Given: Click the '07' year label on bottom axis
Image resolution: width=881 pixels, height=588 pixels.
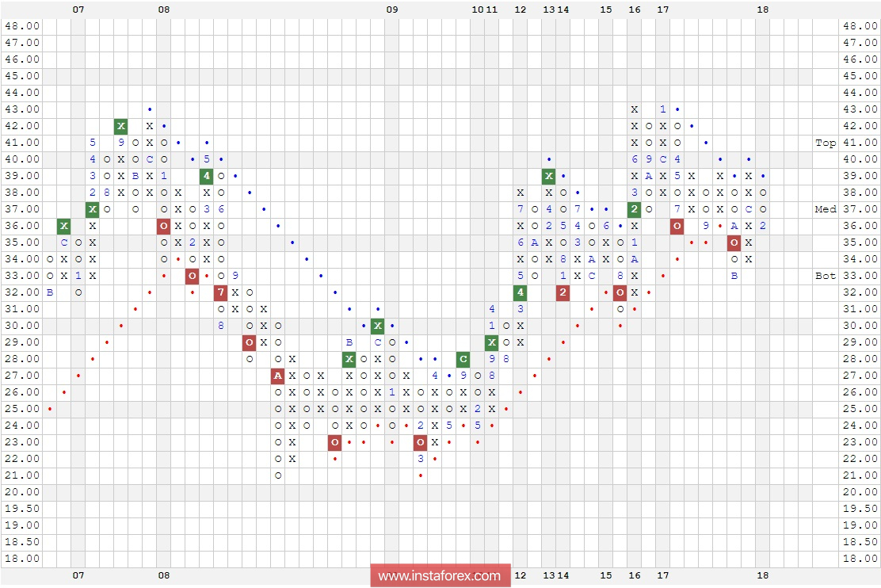Looking at the screenshot, I should click(x=78, y=575).
